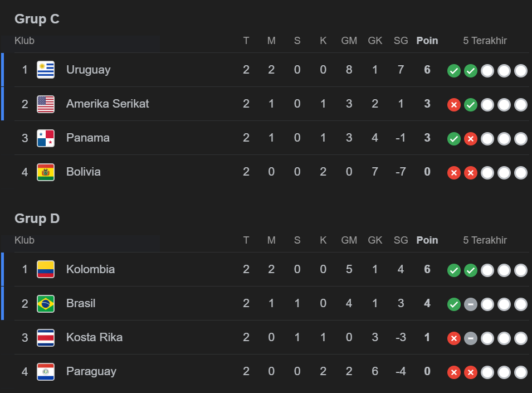Click Brasil's gray draw result icon

click(471, 304)
